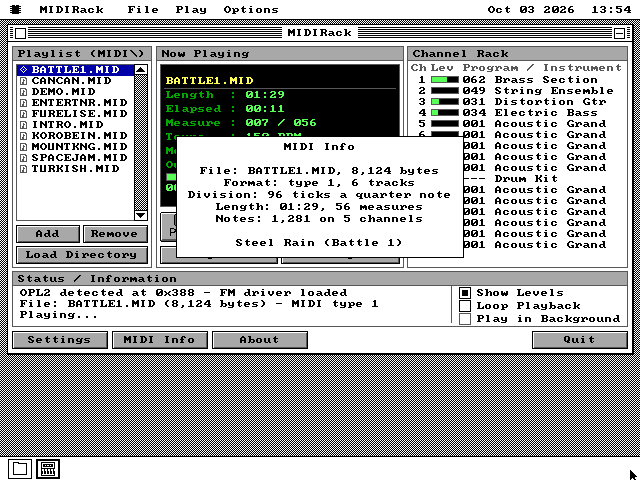This screenshot has width=640, height=480.
Task: Select the MIDIRack keyboard icon on the shelf
Action: tap(48, 469)
